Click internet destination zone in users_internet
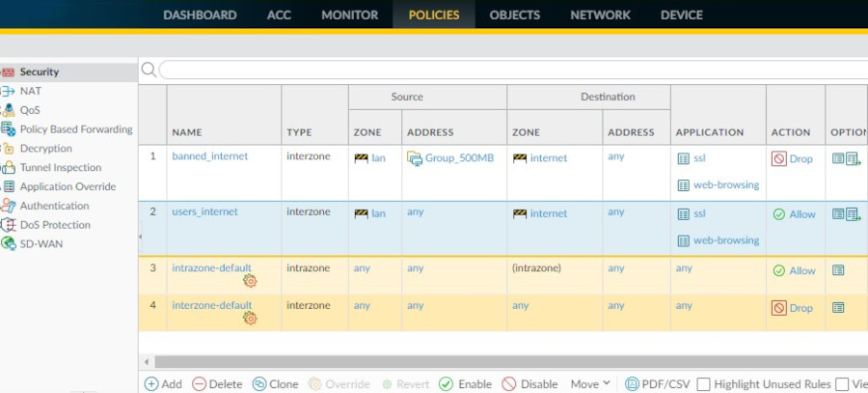Viewport: 868px width, 393px height. pyautogui.click(x=549, y=213)
